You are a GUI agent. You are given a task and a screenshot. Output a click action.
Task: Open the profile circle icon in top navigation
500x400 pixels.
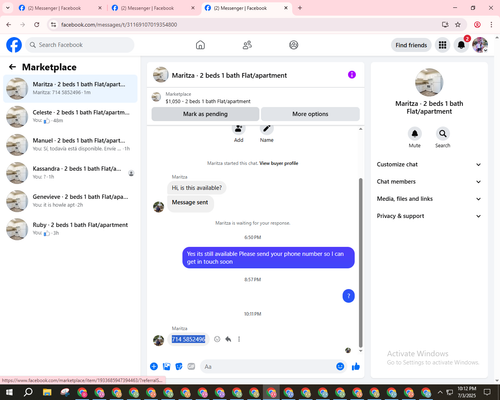coord(294,45)
